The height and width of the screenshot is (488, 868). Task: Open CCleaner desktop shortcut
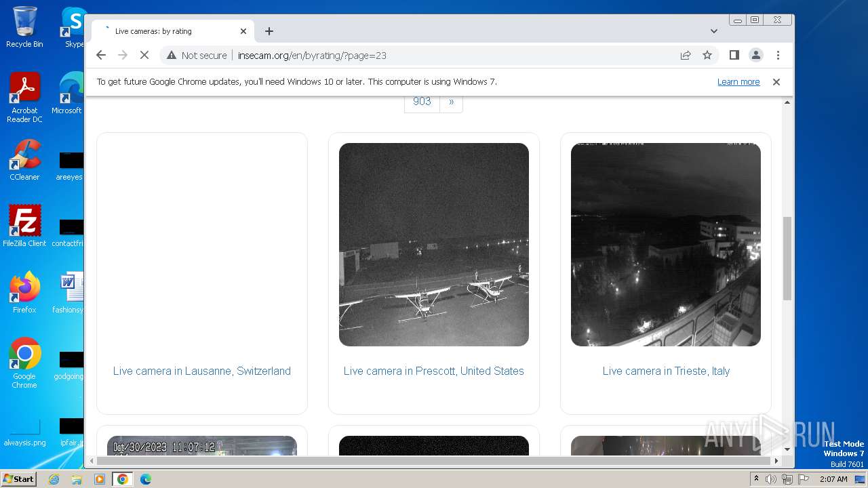[24, 160]
